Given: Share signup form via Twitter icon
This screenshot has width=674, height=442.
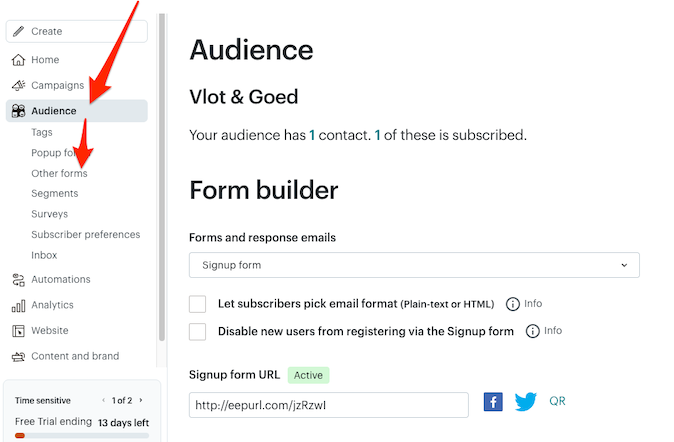Looking at the screenshot, I should click(526, 402).
